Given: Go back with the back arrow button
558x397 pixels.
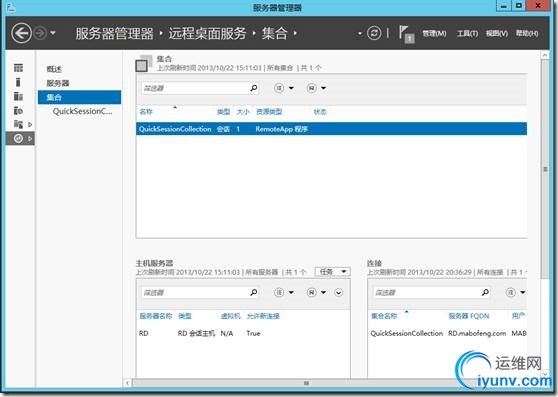Looking at the screenshot, I should (21, 33).
